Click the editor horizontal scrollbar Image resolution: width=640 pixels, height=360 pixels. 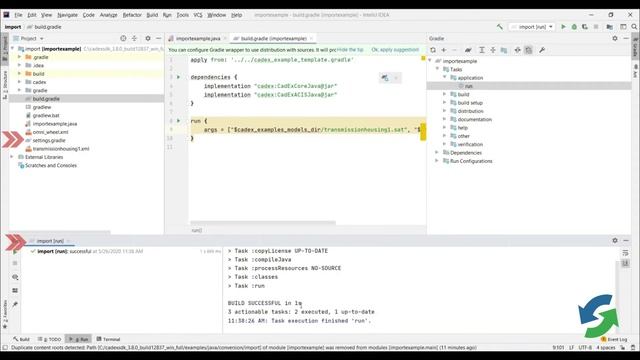click(263, 223)
